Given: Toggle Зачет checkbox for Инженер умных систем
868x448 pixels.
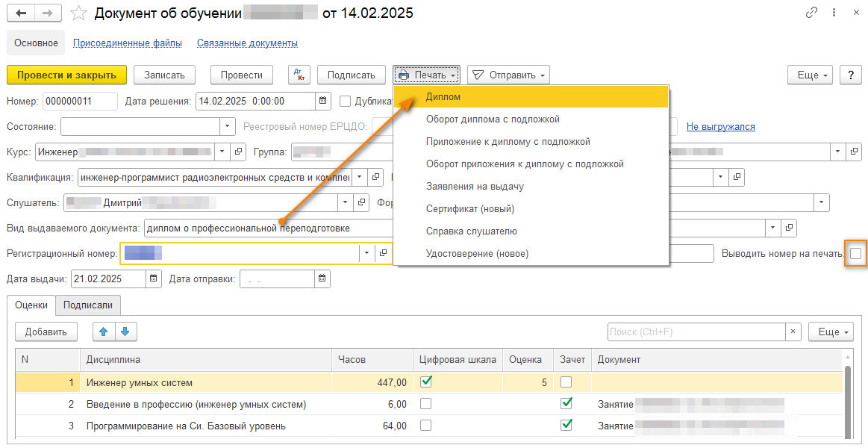Looking at the screenshot, I should point(566,382).
